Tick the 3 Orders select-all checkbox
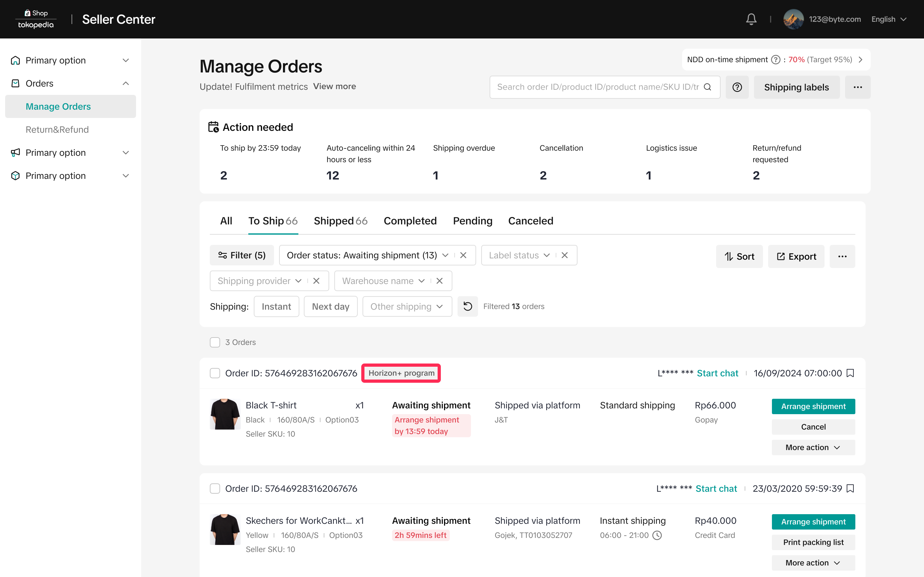The width and height of the screenshot is (924, 577). (x=215, y=342)
